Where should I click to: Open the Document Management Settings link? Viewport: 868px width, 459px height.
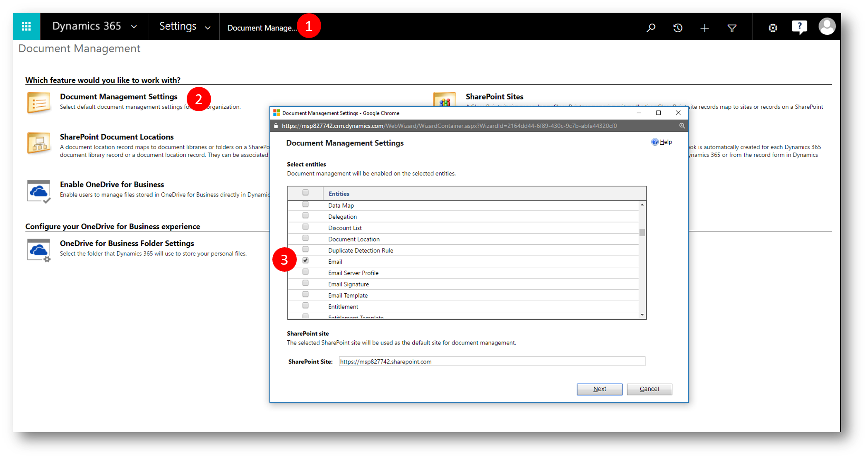[119, 96]
